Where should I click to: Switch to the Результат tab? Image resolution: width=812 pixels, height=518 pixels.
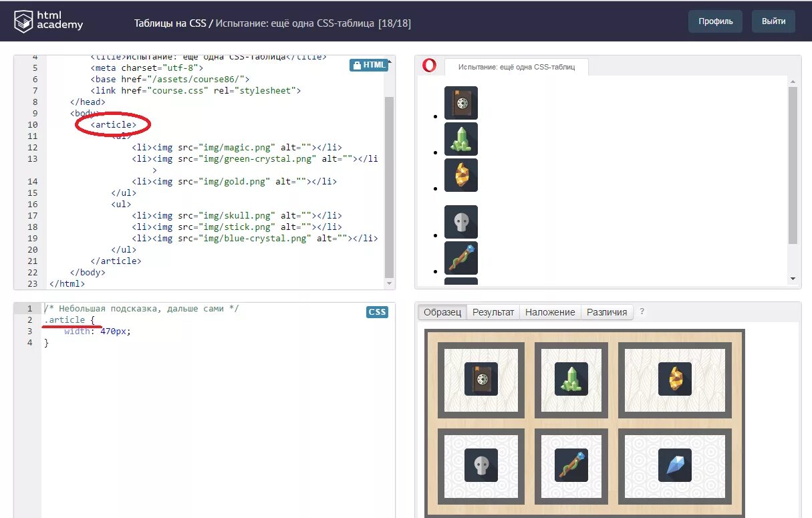click(x=493, y=312)
